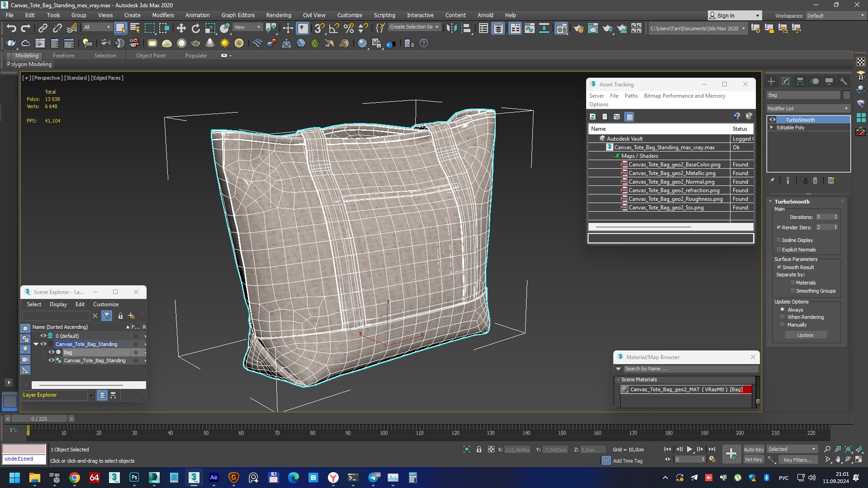Select When Rendering update option

tap(783, 317)
